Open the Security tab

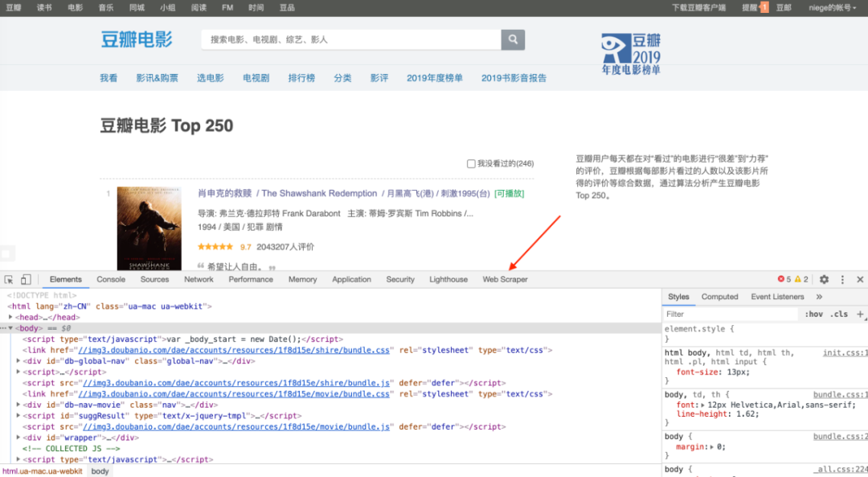[x=400, y=279]
